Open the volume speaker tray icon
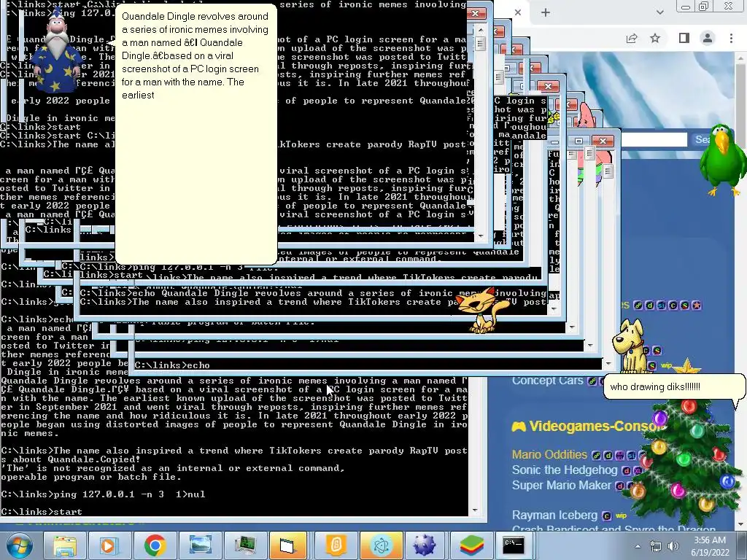This screenshot has height=560, width=747. (x=673, y=546)
